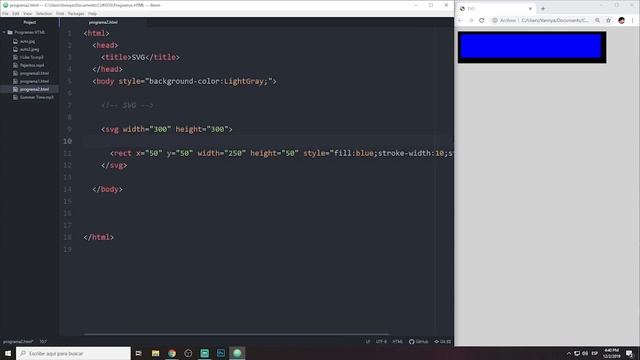This screenshot has height=360, width=640.
Task: Open the View menu in Atom
Action: click(27, 13)
